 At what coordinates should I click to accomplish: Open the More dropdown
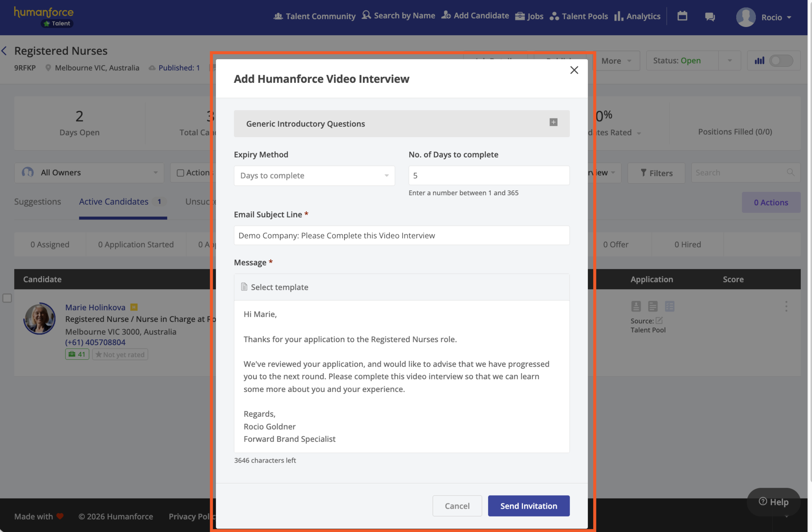[616, 61]
